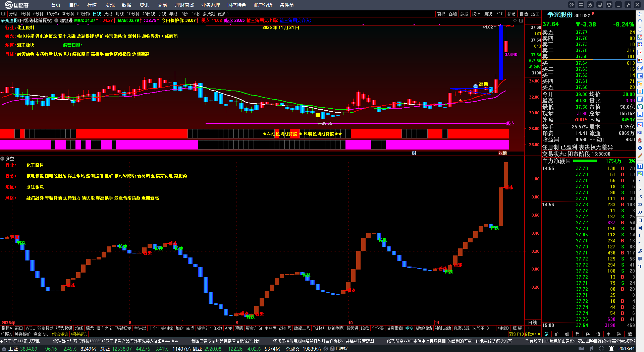Open the skin theme shirt icon

[x=609, y=5]
